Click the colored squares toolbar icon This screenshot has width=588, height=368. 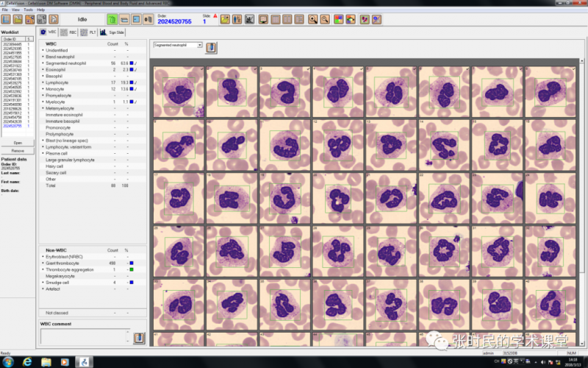[x=339, y=19]
